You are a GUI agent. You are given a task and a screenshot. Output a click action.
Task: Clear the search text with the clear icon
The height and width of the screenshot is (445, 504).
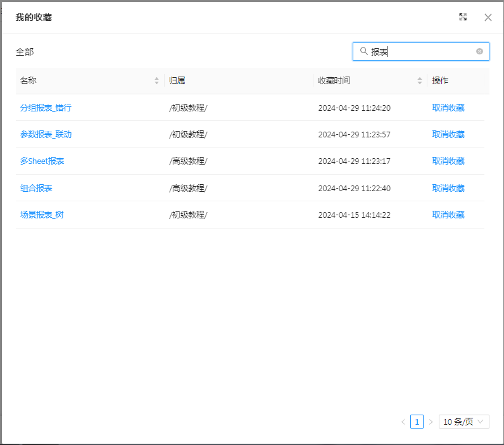tap(479, 51)
